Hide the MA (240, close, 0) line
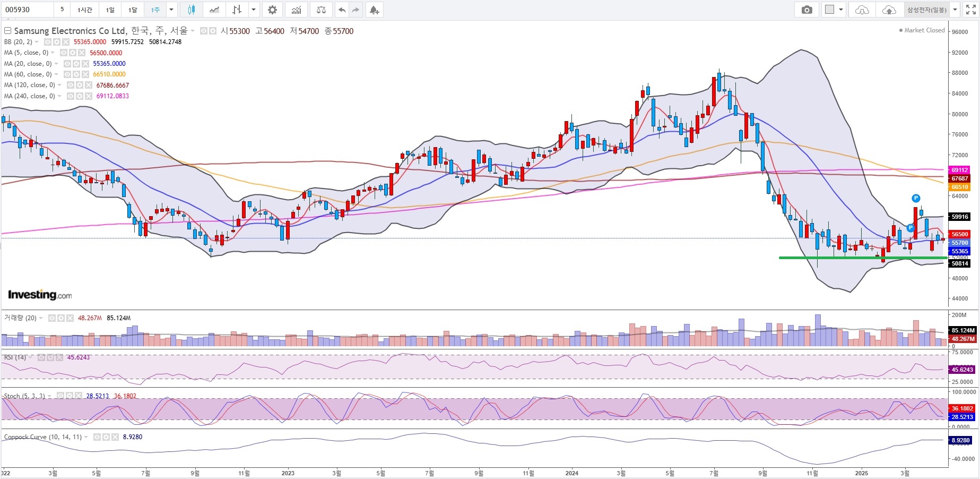This screenshot has width=980, height=479. [70, 96]
